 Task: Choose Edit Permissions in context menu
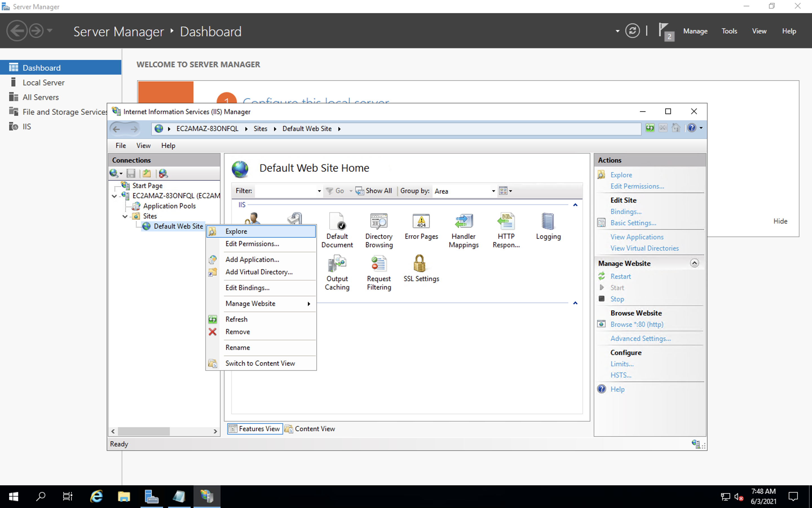tap(261, 244)
